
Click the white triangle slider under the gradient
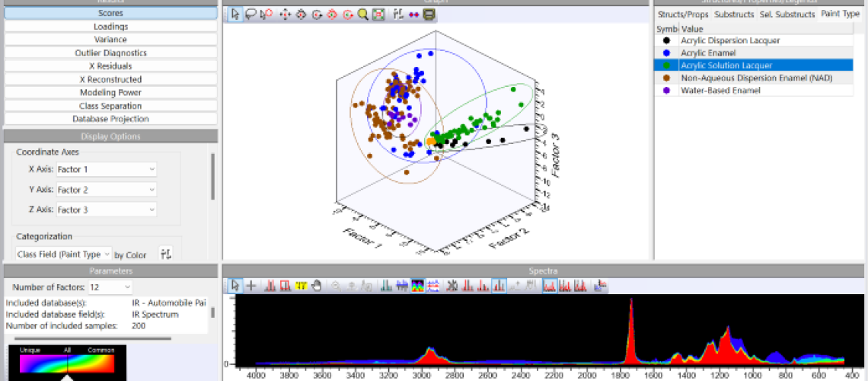[67, 378]
